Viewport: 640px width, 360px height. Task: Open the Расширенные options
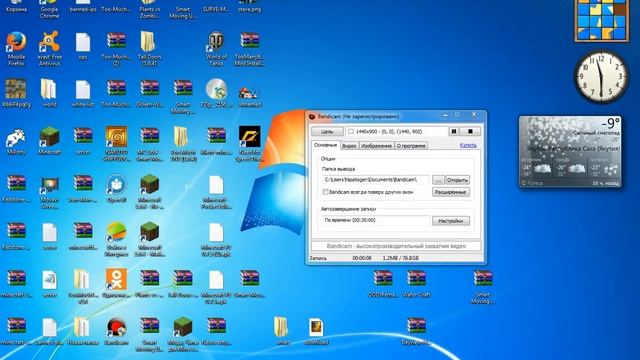coord(451,192)
